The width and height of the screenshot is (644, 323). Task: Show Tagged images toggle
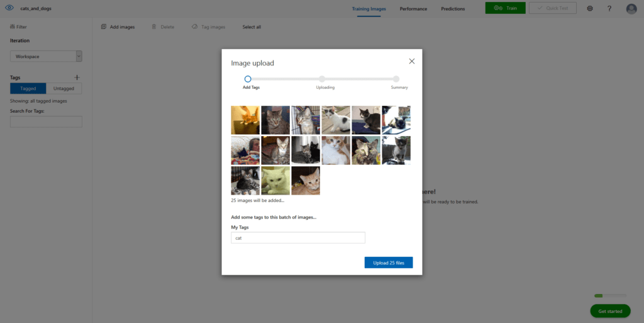28,88
